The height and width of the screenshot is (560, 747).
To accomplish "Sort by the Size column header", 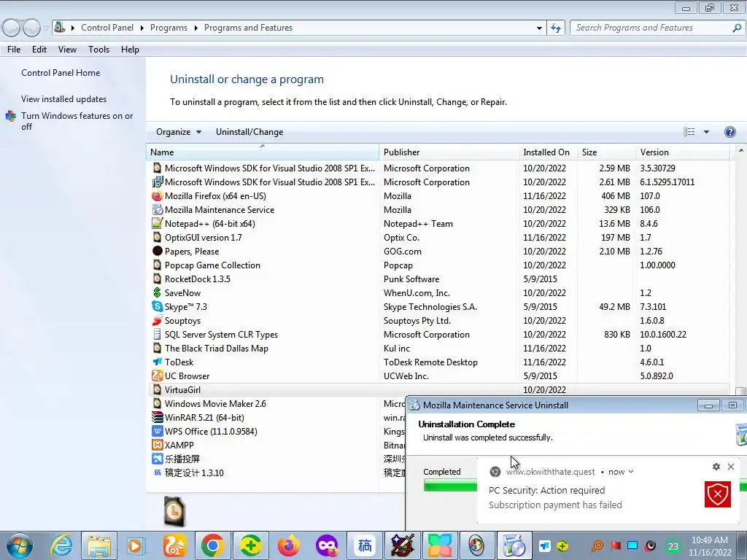I will click(x=606, y=152).
